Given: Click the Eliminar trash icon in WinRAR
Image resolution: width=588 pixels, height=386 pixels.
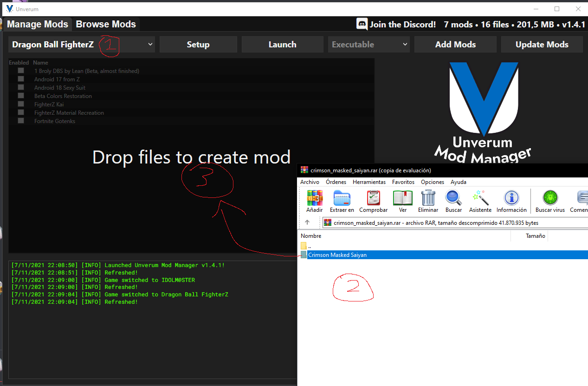Looking at the screenshot, I should tap(428, 198).
